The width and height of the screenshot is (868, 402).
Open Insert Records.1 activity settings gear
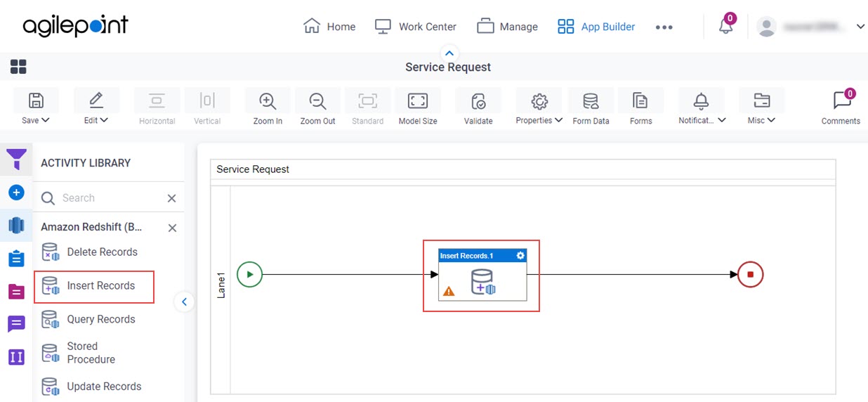(520, 255)
